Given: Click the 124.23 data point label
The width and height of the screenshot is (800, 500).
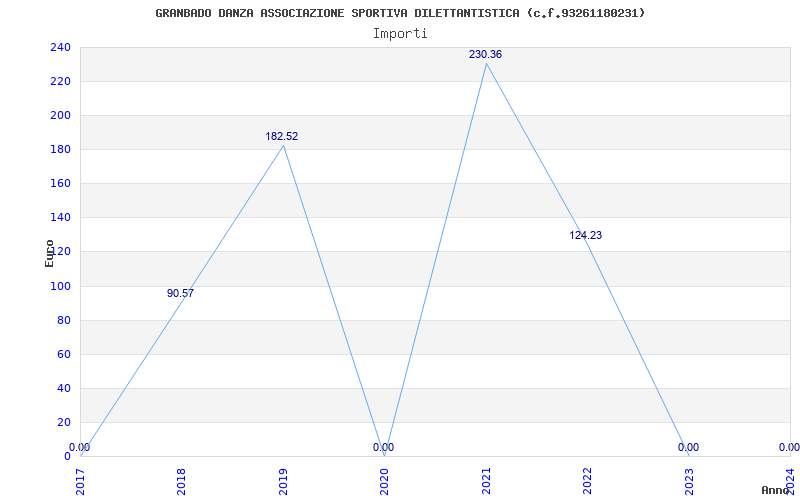Looking at the screenshot, I should [x=585, y=235].
